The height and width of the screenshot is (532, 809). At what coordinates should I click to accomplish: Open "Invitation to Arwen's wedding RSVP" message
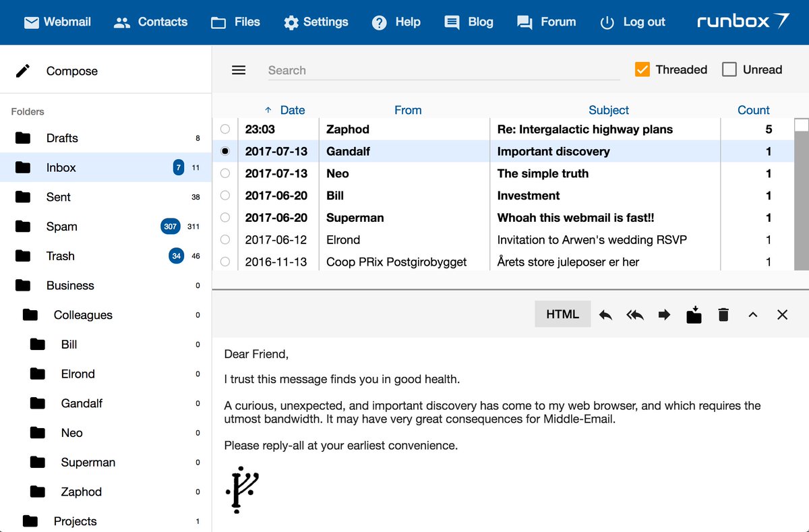(592, 239)
